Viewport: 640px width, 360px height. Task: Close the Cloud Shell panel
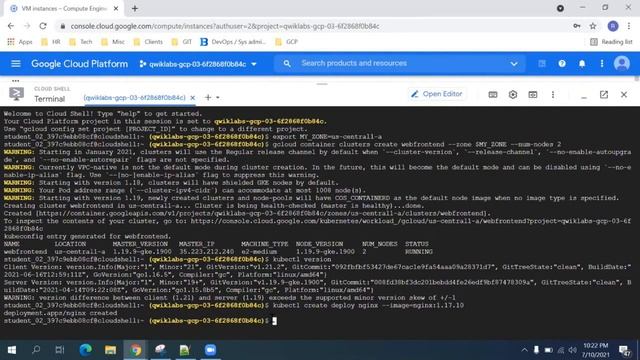pyautogui.click(x=624, y=94)
